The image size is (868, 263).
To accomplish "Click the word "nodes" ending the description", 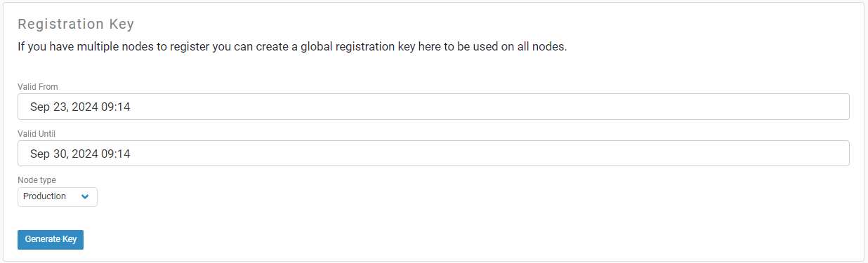I will click(x=548, y=48).
